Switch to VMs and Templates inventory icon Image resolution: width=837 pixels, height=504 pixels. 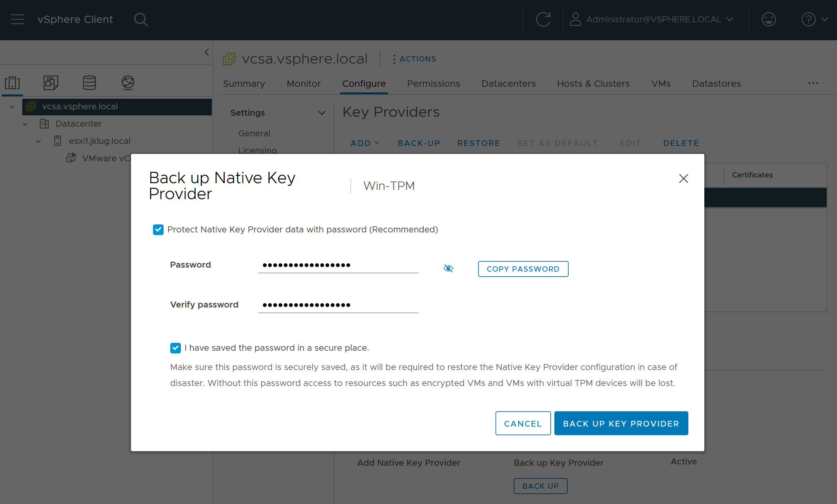(51, 82)
